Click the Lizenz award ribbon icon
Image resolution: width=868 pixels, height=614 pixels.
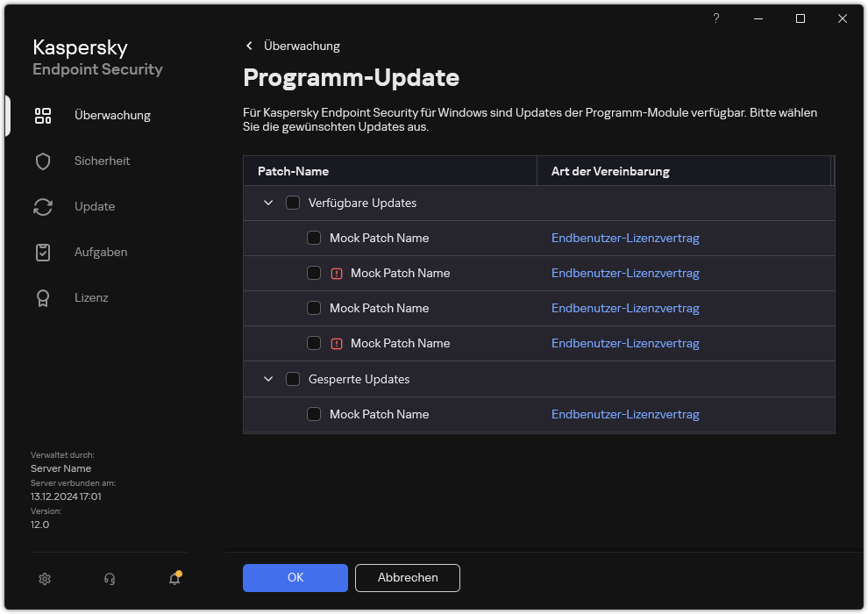click(x=43, y=297)
